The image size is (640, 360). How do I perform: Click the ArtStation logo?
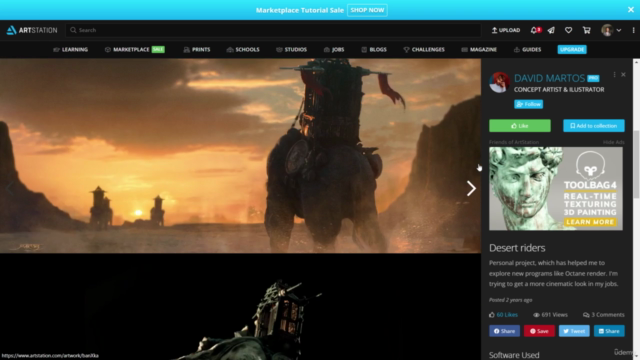(x=32, y=30)
